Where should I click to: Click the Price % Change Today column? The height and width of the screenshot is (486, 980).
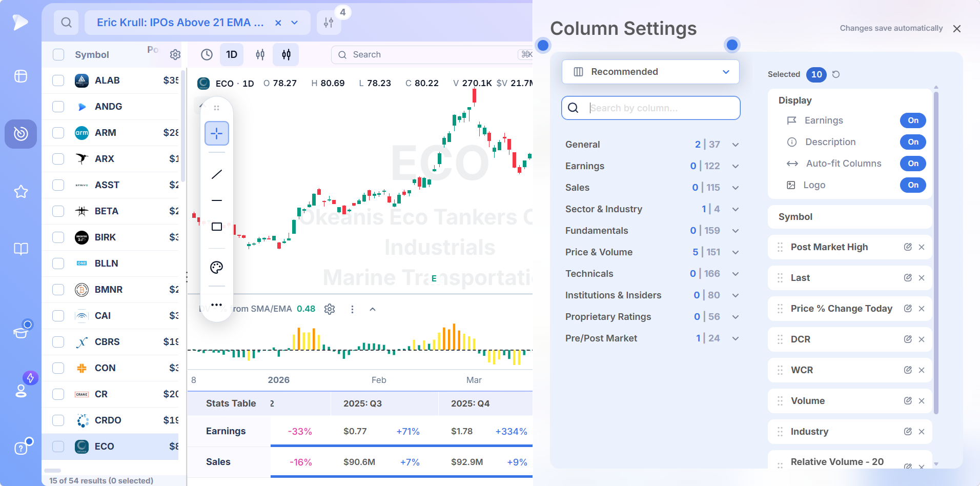(850, 309)
